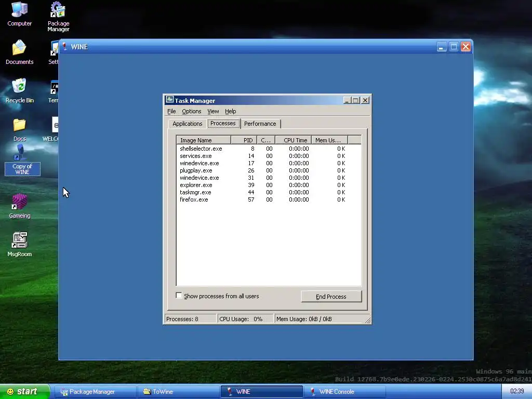Open the File menu in Task Manager

pos(171,111)
